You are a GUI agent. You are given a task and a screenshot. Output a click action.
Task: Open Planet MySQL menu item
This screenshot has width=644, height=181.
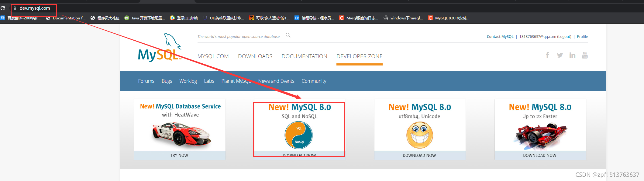point(236,81)
